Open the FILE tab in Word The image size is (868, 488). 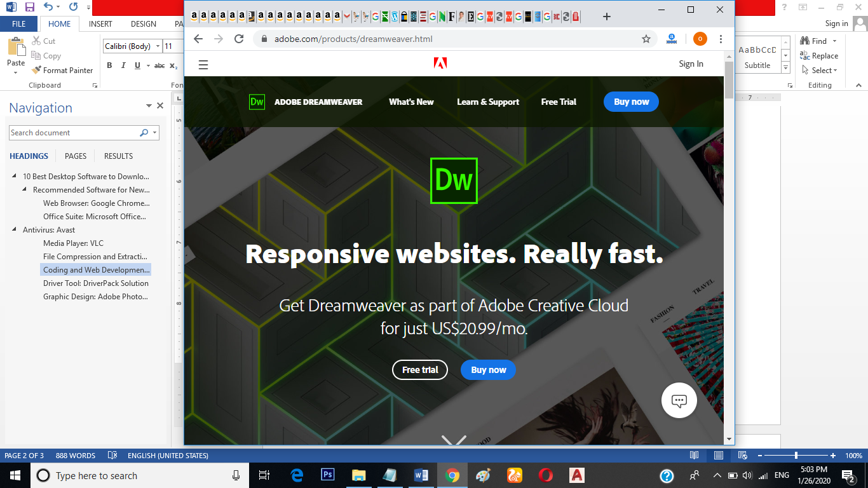click(19, 24)
